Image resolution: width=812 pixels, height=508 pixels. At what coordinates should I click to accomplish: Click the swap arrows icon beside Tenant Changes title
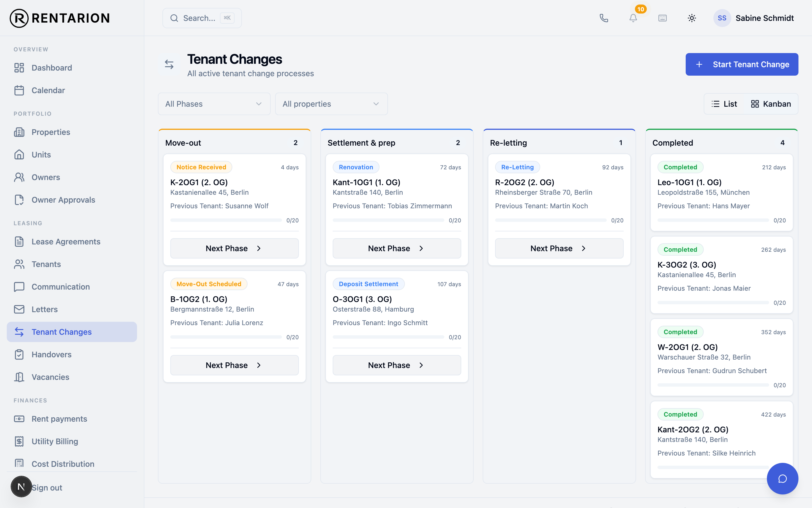point(169,64)
